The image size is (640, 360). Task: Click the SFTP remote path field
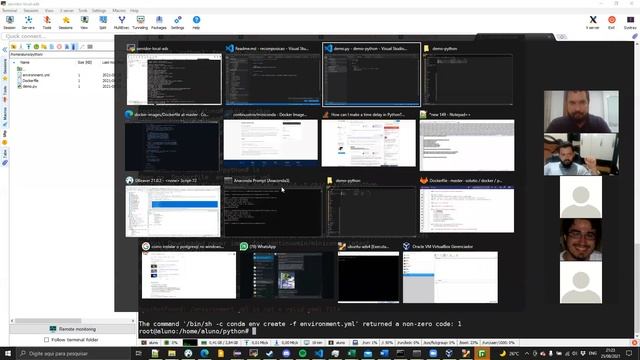61,54
